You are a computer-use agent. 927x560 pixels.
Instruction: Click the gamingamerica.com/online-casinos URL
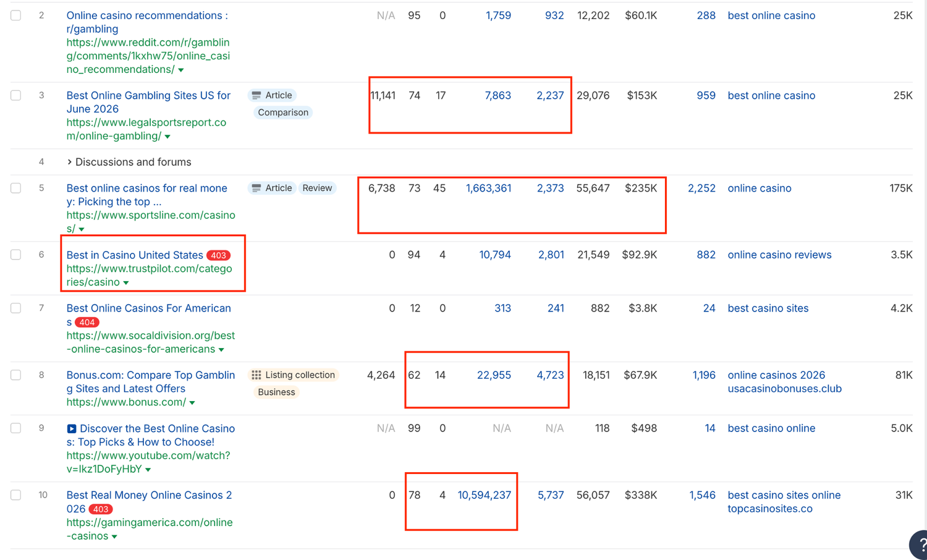[x=150, y=528]
